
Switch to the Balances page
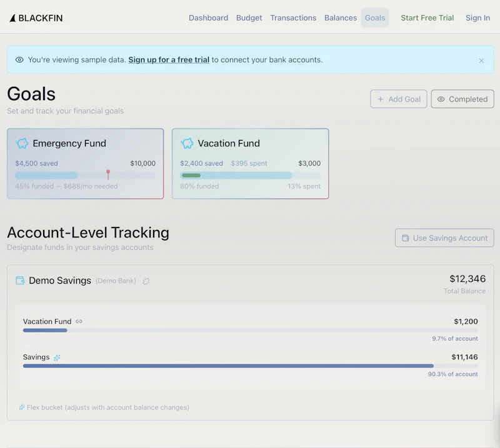pos(340,18)
